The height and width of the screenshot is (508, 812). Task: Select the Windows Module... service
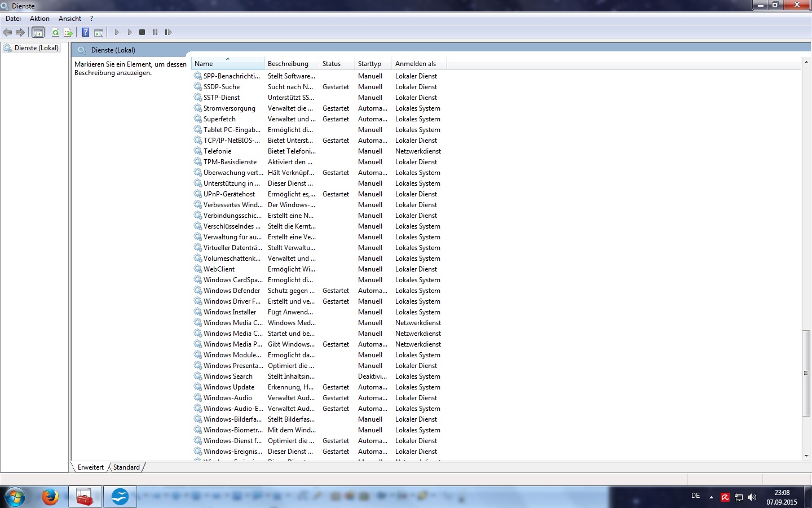[232, 354]
